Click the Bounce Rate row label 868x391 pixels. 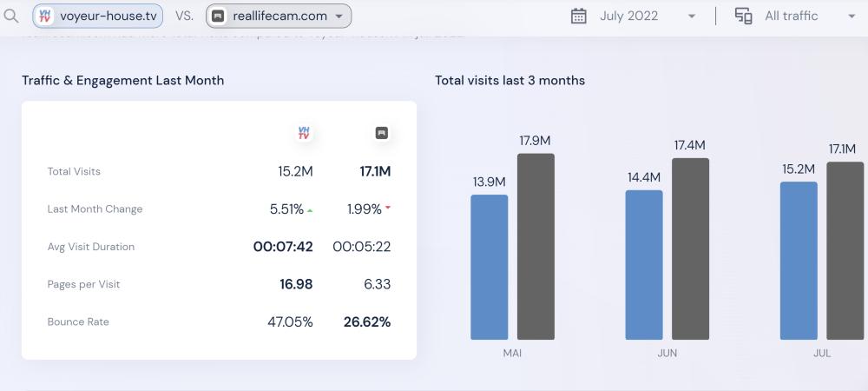click(78, 321)
